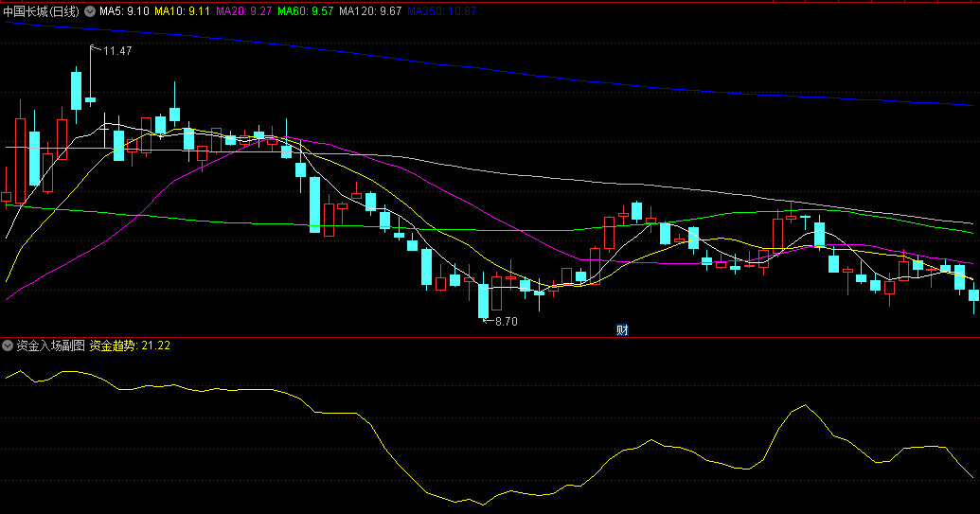Expand the main chart indicator dropdown arrow
This screenshot has height=514, width=980.
point(90,11)
